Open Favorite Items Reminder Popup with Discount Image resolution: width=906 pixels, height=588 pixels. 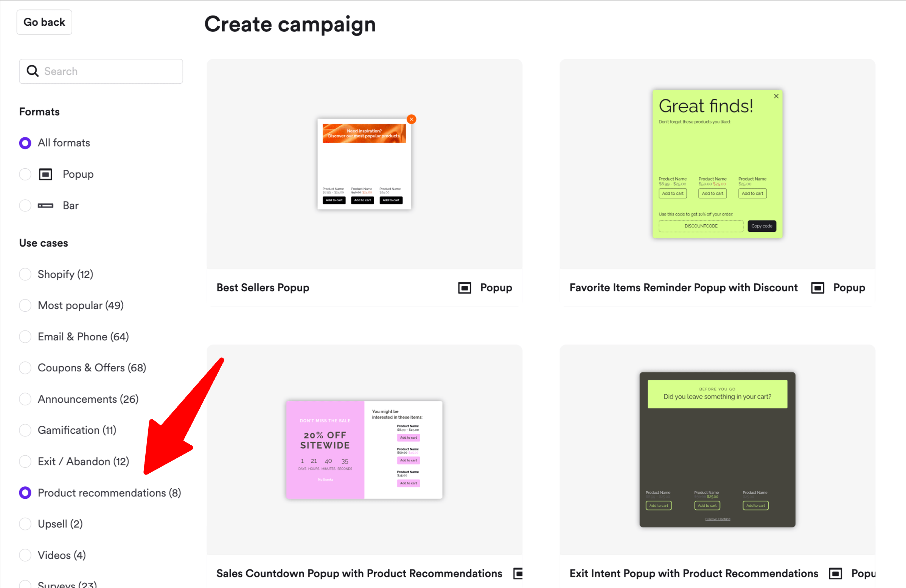coord(683,288)
